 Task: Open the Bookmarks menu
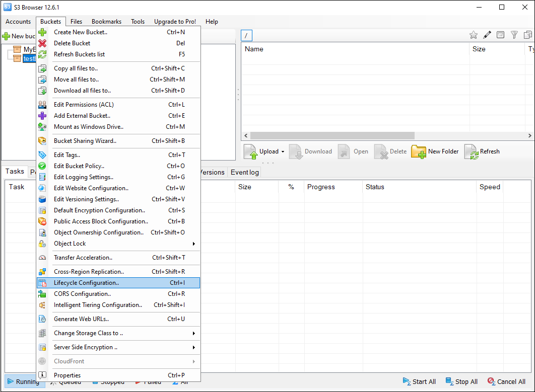pos(106,22)
